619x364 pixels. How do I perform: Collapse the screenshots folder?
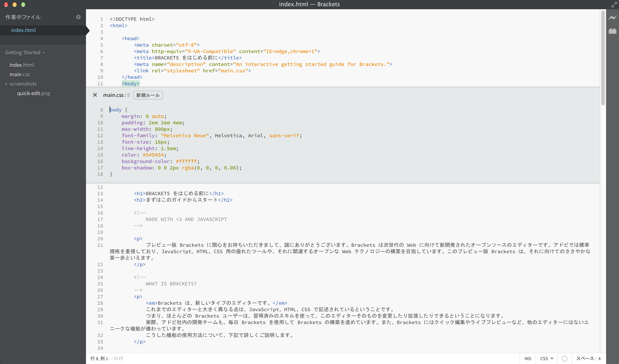(x=6, y=84)
